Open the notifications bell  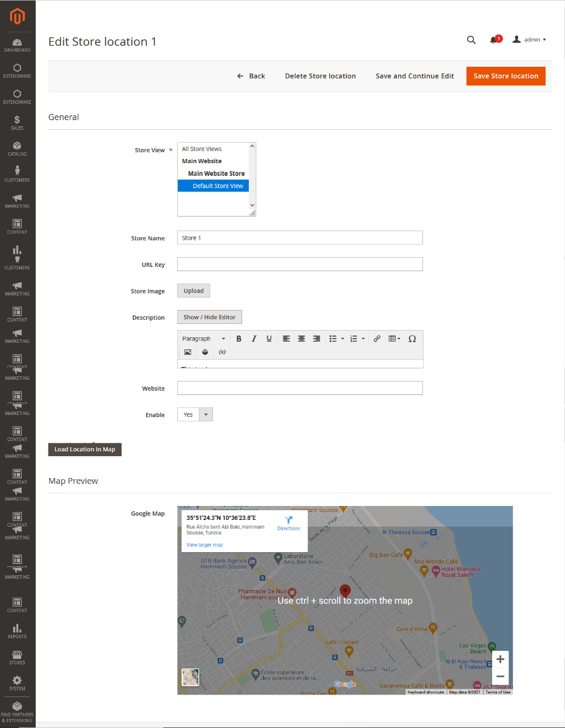coord(495,40)
